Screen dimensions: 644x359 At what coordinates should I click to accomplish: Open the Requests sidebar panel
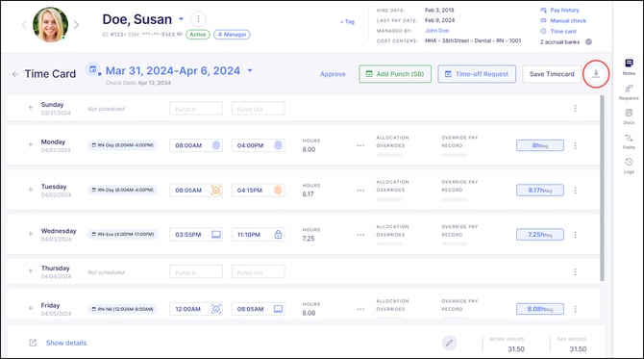point(629,91)
